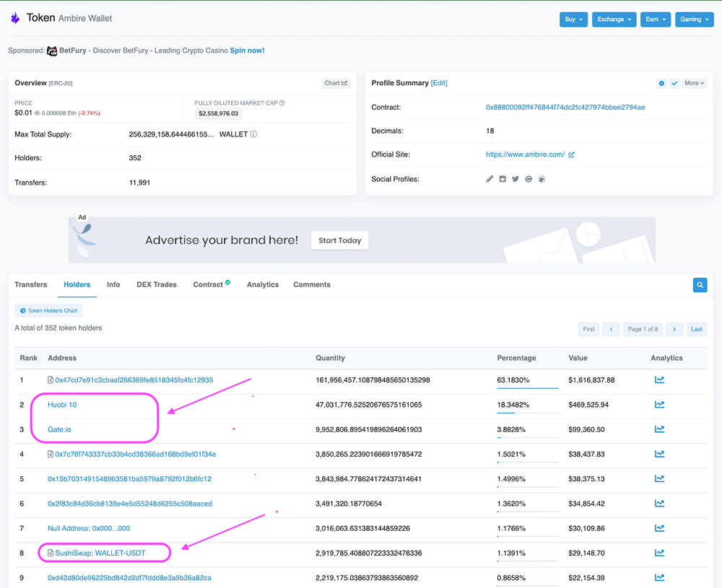Click the round blue icon button in Profile Summary
The height and width of the screenshot is (588, 722).
pyautogui.click(x=661, y=83)
